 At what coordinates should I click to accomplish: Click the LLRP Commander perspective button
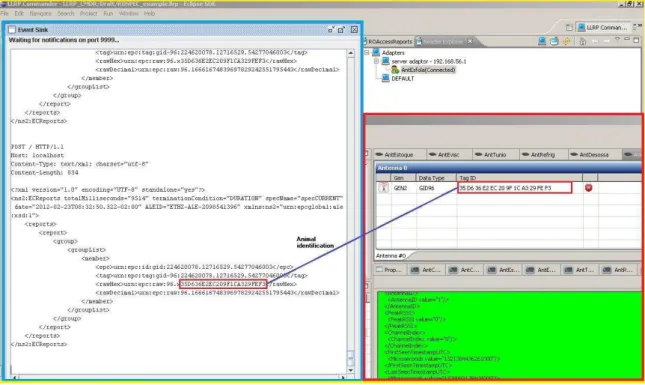point(603,28)
